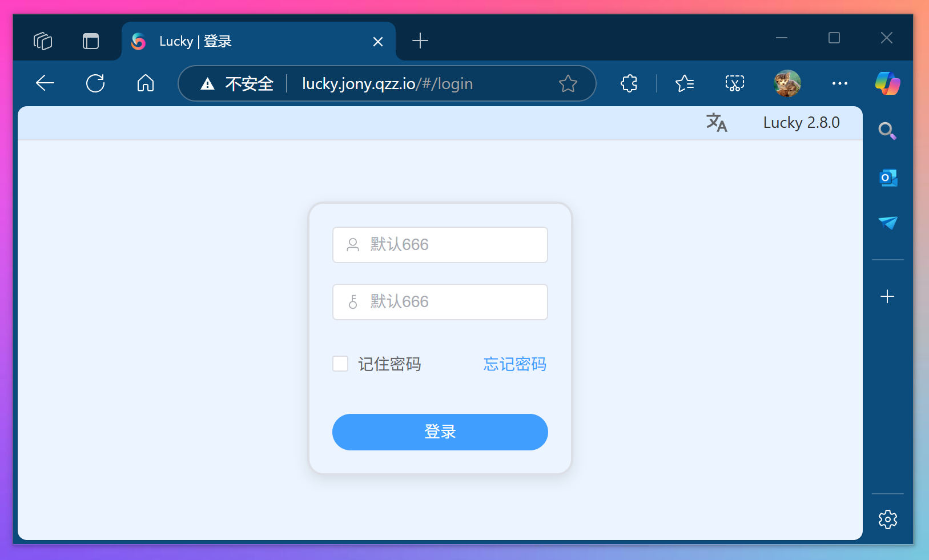Viewport: 929px width, 560px height.
Task: Open Copilot from the browser toolbar
Action: [887, 83]
